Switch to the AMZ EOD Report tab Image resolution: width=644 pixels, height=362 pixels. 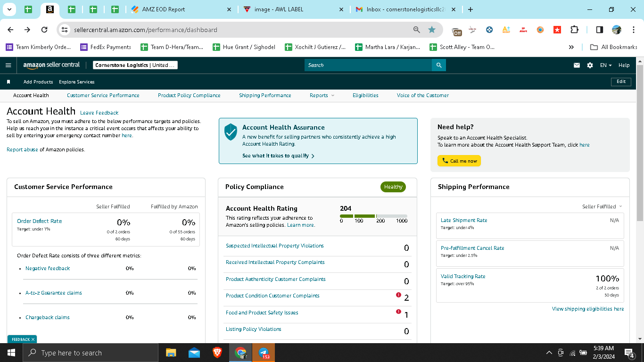(x=182, y=9)
